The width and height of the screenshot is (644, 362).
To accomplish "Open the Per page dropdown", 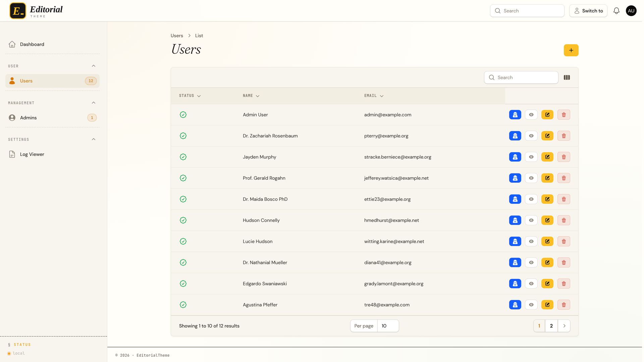I will 388,326.
